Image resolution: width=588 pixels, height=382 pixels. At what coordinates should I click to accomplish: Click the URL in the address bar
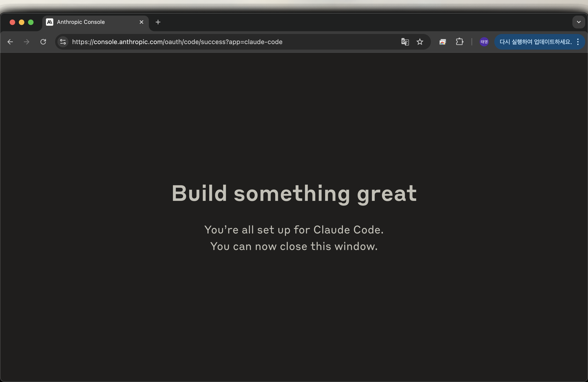[x=177, y=42]
